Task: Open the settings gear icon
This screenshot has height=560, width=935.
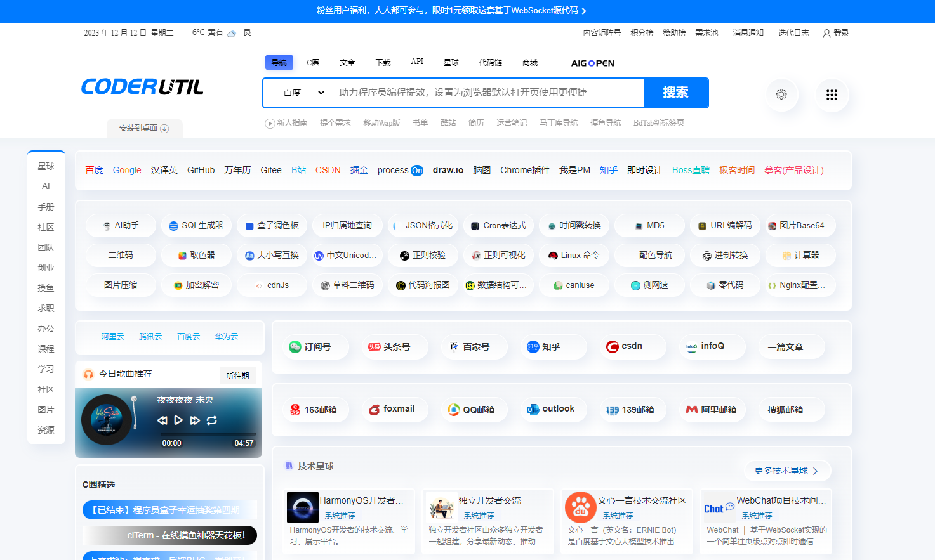Action: [x=781, y=94]
